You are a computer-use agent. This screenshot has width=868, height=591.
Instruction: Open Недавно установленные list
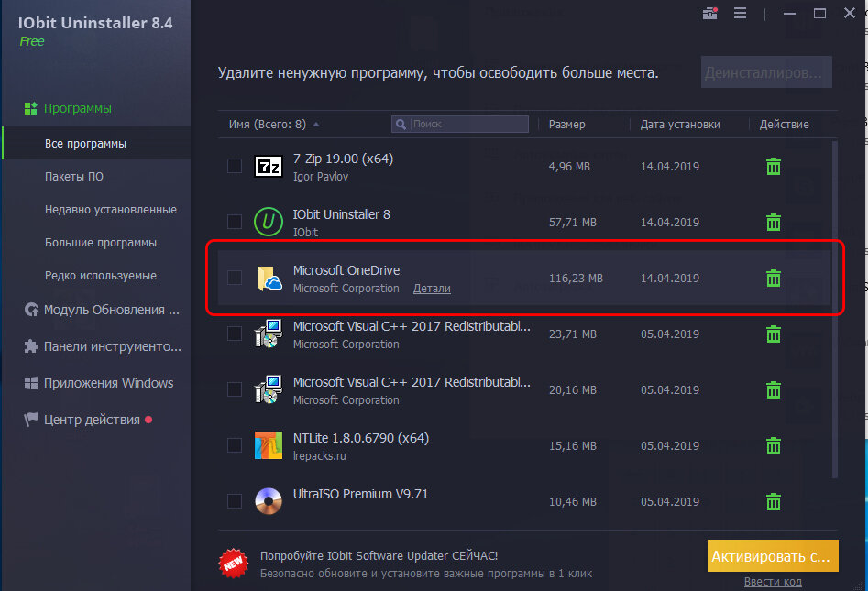(111, 210)
